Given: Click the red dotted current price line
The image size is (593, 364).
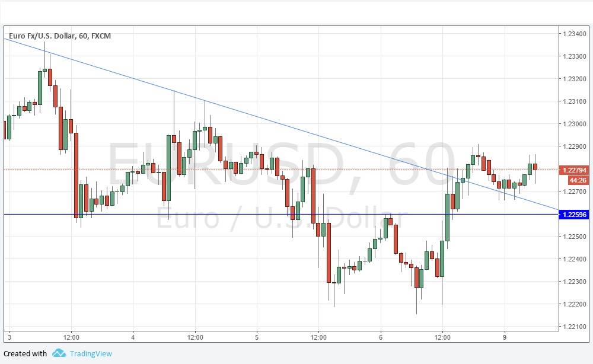Looking at the screenshot, I should pyautogui.click(x=356, y=170).
